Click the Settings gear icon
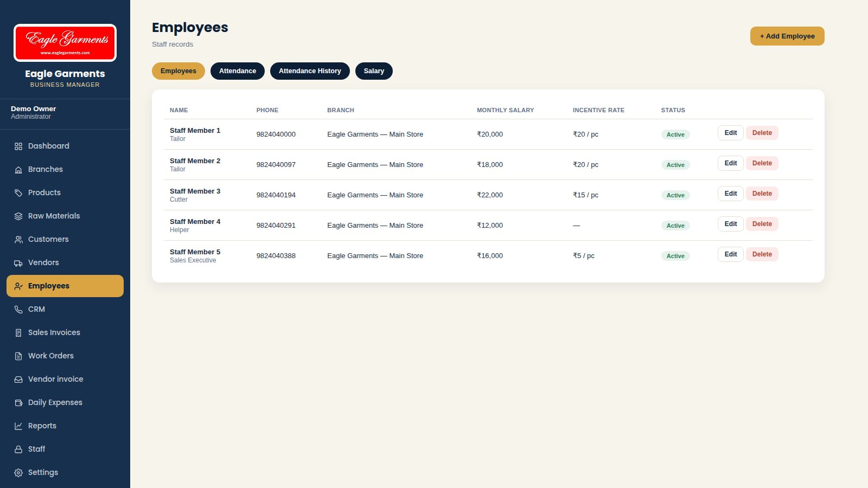Image resolution: width=868 pixels, height=488 pixels. point(18,473)
